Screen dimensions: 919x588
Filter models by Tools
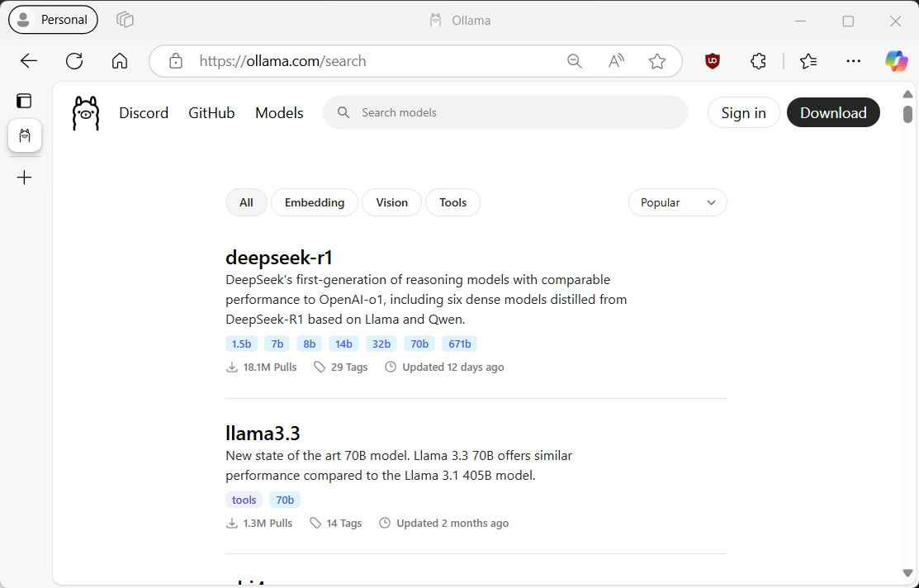pos(453,202)
